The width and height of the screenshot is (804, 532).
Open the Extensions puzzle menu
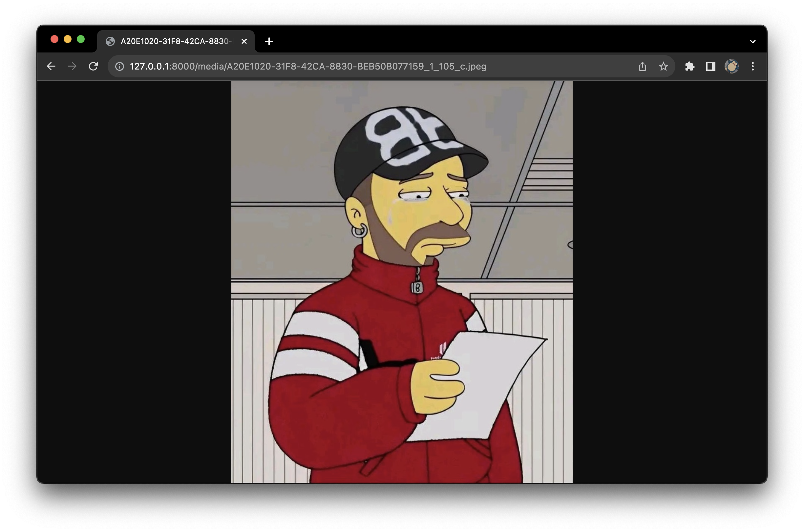(689, 66)
